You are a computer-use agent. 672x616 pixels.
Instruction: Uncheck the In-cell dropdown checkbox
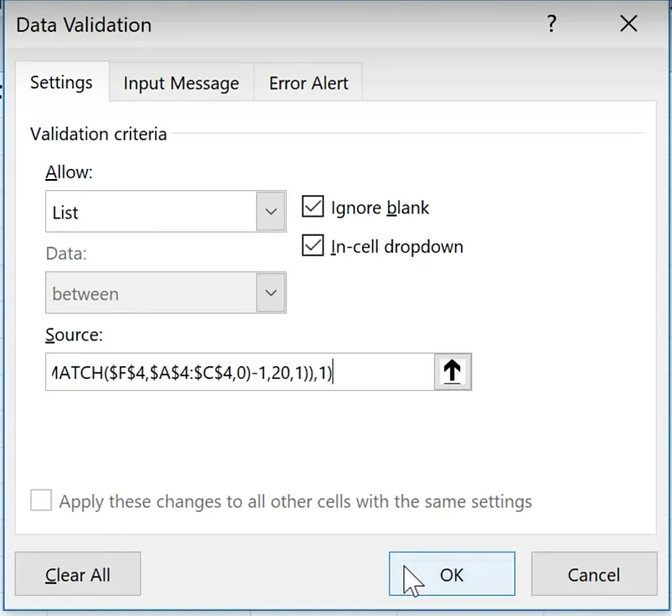[x=312, y=246]
